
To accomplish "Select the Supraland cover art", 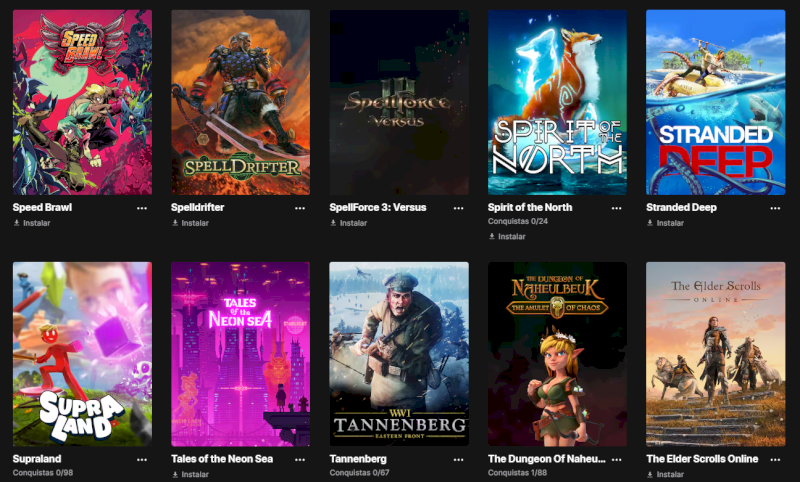I will 82,354.
